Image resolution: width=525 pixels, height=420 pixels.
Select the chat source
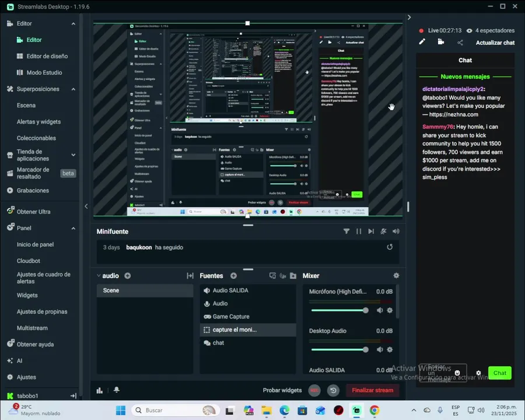pos(248,342)
